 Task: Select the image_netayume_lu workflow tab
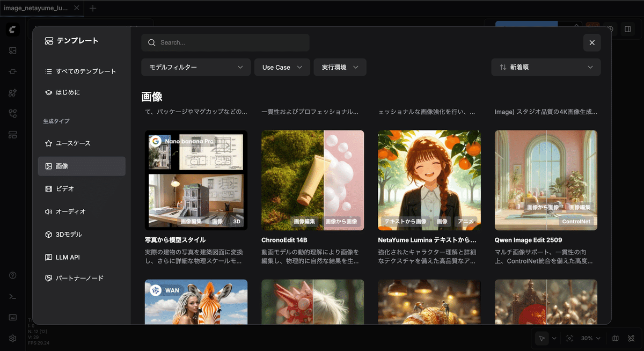[38, 8]
